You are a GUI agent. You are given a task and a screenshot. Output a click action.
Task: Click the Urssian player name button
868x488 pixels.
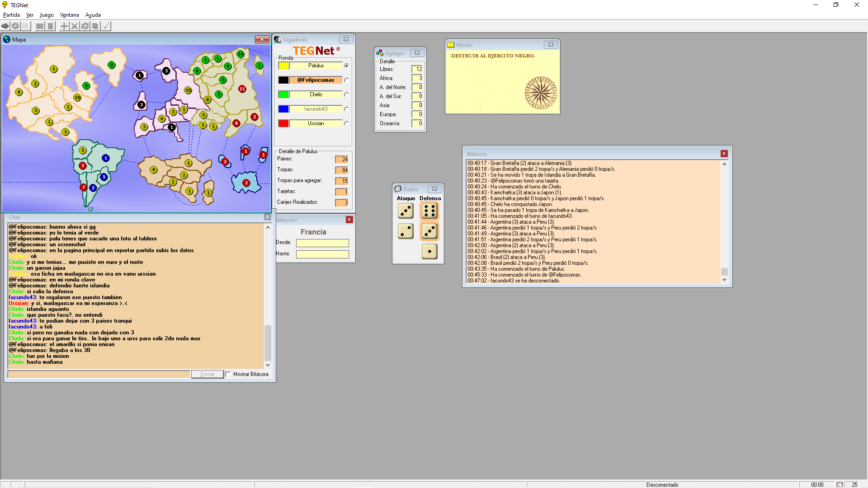tap(316, 123)
